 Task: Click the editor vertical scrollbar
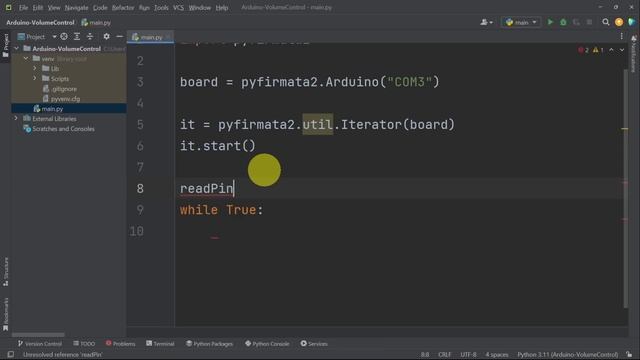pos(626,188)
